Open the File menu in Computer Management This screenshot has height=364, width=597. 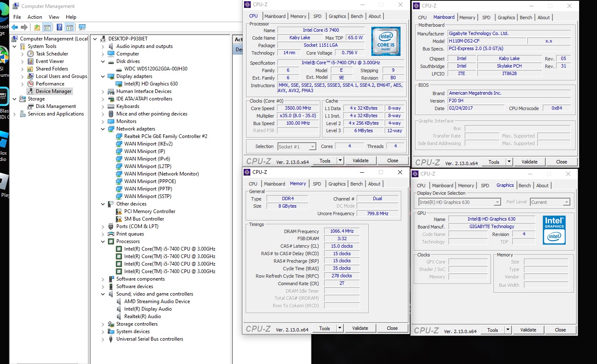pyautogui.click(x=17, y=17)
